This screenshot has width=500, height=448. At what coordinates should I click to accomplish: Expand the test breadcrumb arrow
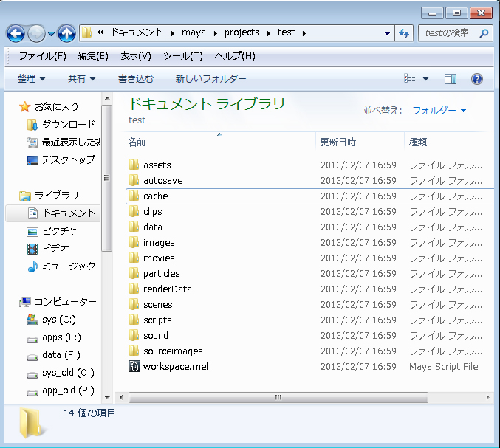pyautogui.click(x=304, y=33)
